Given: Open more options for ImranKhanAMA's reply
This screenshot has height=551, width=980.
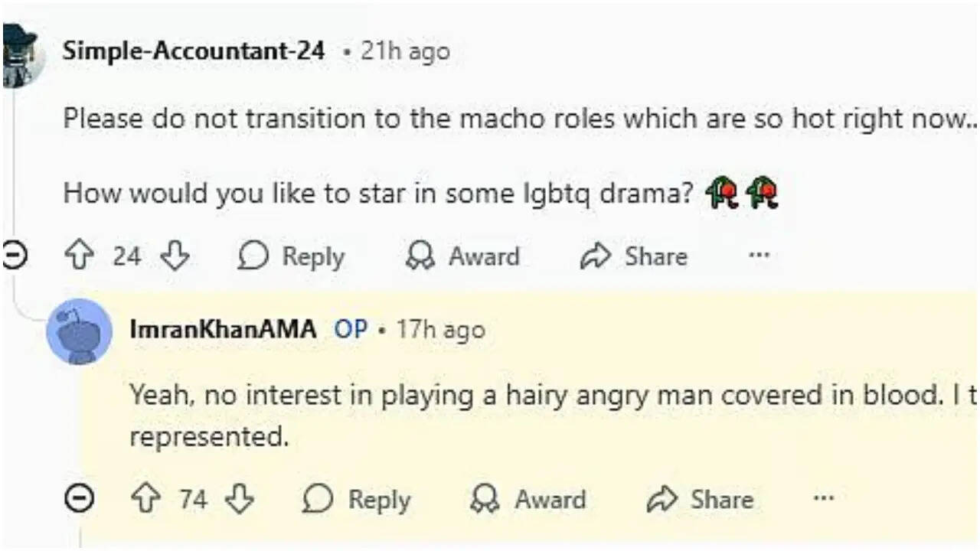Looking at the screenshot, I should [823, 500].
